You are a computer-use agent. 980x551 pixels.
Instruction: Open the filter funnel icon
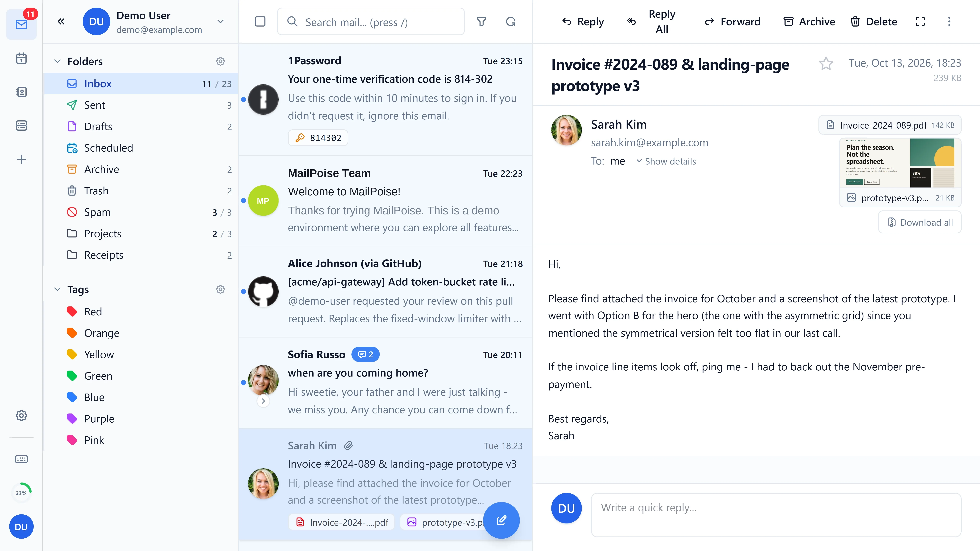[482, 22]
